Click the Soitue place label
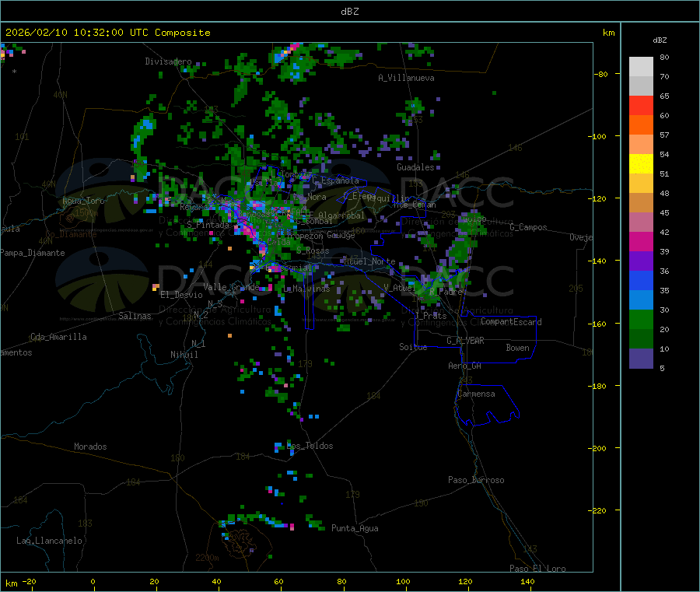The width and height of the screenshot is (700, 592). [413, 347]
